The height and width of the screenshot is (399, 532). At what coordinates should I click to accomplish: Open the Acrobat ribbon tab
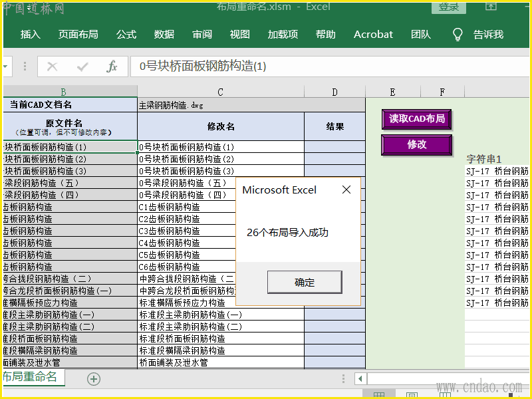pyautogui.click(x=373, y=35)
